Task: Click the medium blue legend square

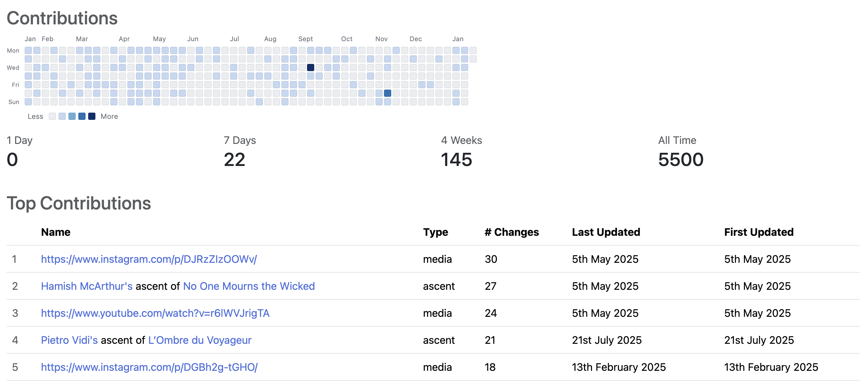Action: [72, 116]
